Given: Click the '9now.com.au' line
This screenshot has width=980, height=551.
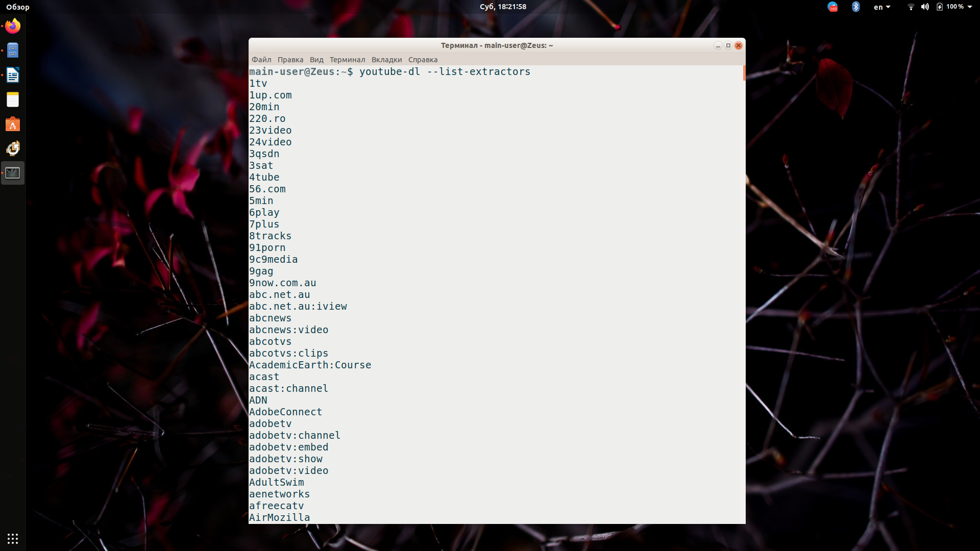Looking at the screenshot, I should (x=282, y=283).
